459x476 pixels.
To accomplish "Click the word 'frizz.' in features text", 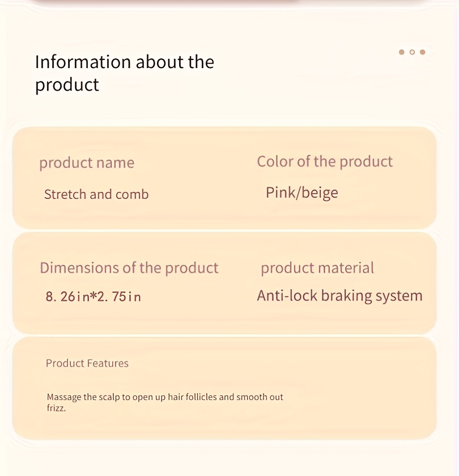I will 56,407.
